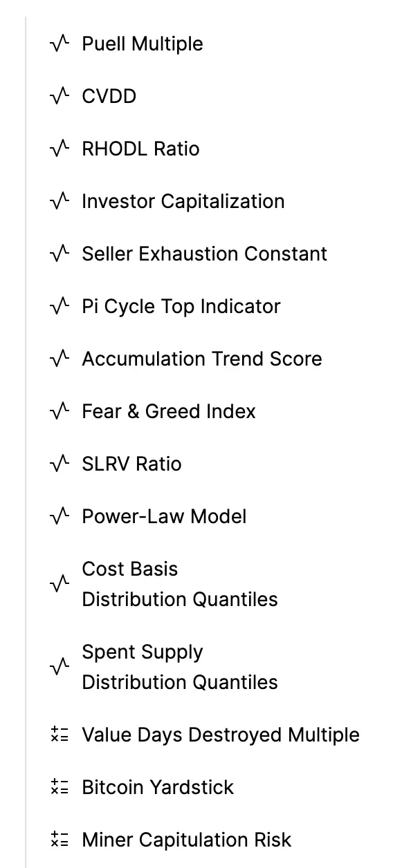Screen dimensions: 393x868
Task: Click the line-chart icon beside RHODL Ratio
Action: click(x=60, y=149)
